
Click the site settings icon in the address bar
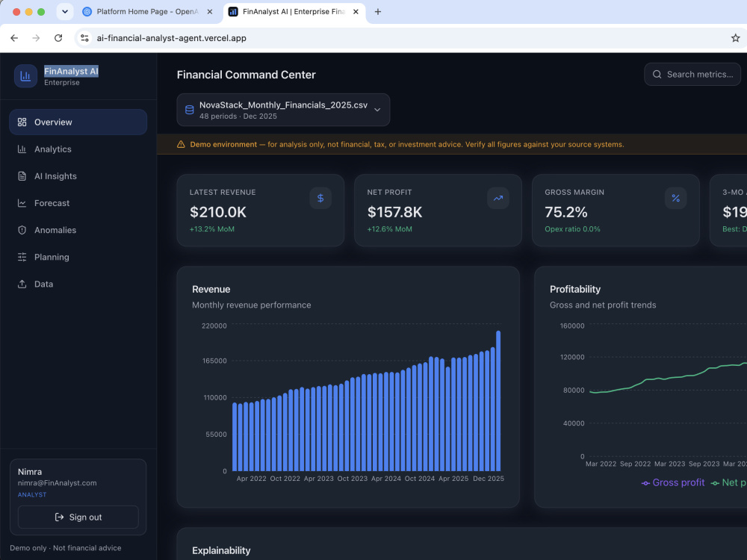pyautogui.click(x=85, y=38)
